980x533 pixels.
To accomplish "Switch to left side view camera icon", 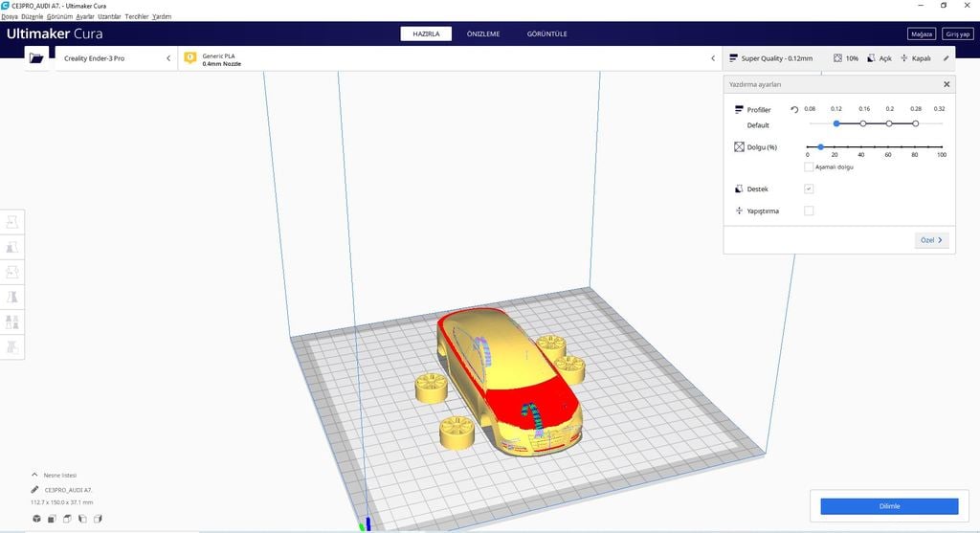I will click(82, 519).
